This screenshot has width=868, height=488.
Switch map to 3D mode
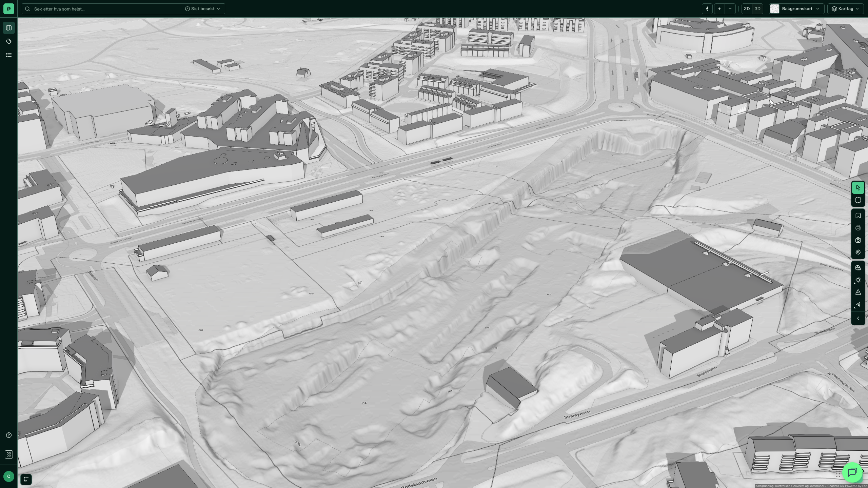click(757, 9)
